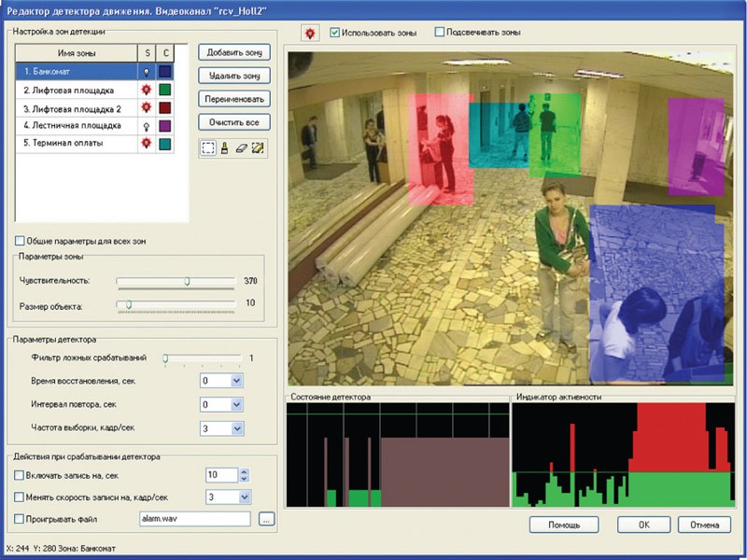The image size is (747, 560).
Task: Expand Интервал повтора dropdown
Action: point(236,405)
